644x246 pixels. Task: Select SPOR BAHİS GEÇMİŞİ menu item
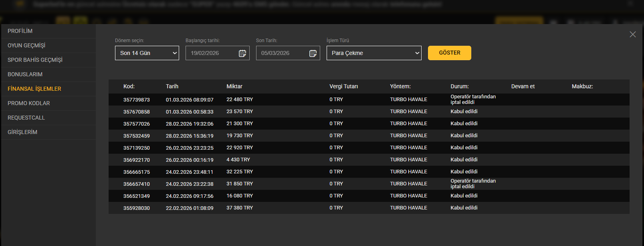(35, 60)
